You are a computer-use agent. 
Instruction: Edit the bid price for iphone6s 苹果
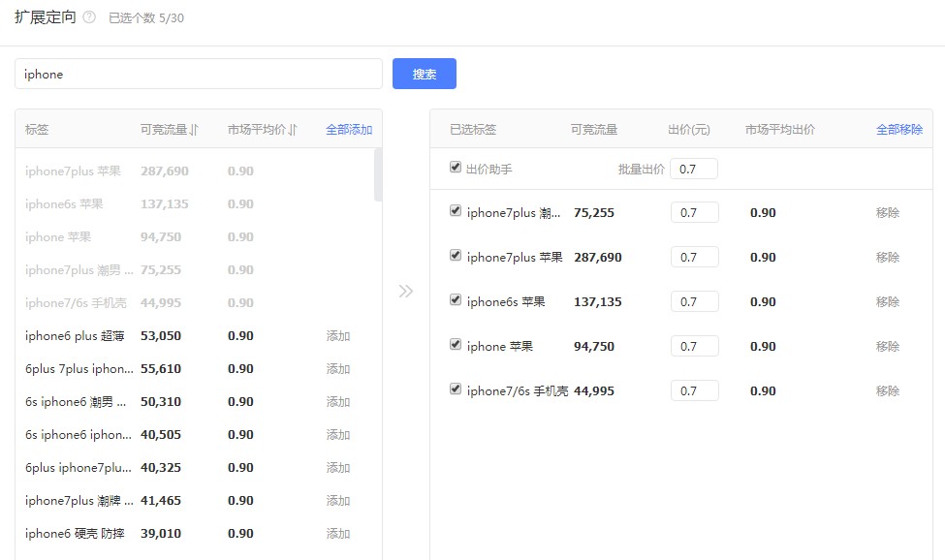point(694,302)
